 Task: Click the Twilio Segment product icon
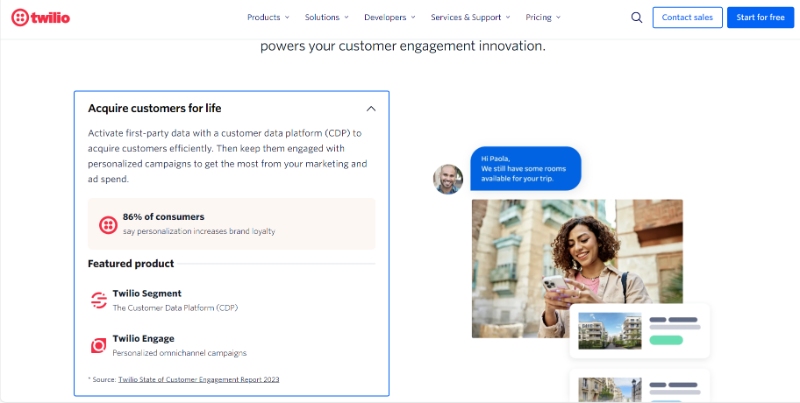[x=99, y=299]
